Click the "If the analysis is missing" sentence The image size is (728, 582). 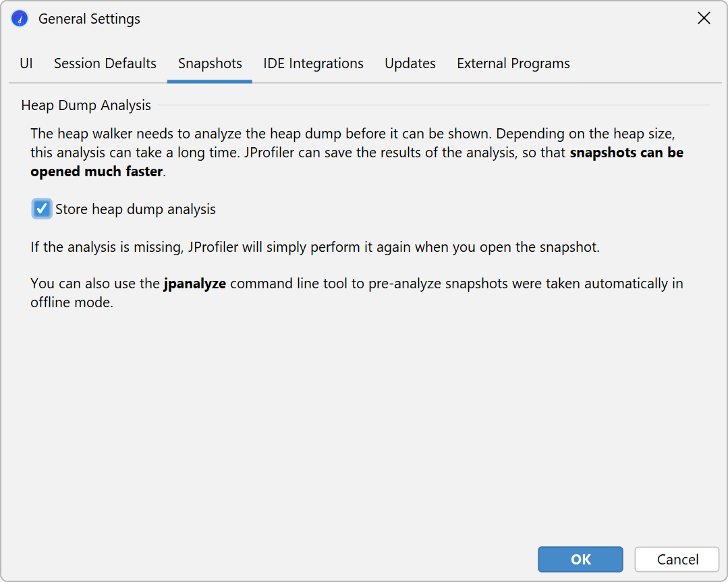(x=314, y=247)
